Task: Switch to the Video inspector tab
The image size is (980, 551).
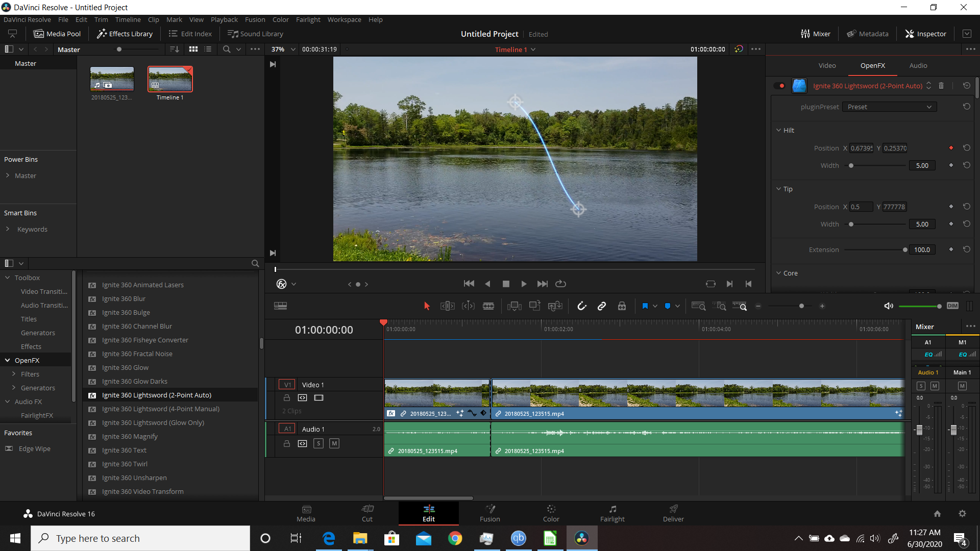Action: tap(827, 65)
